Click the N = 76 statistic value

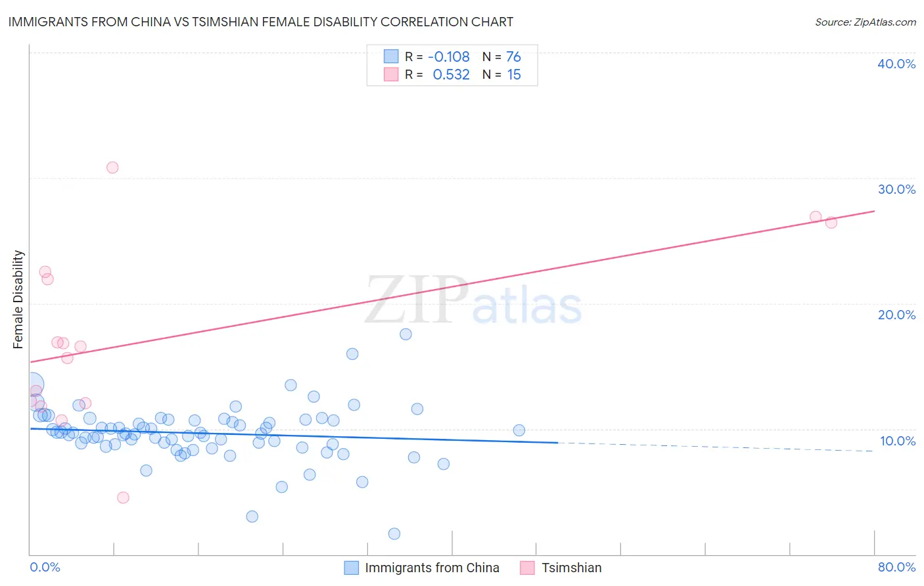(501, 56)
